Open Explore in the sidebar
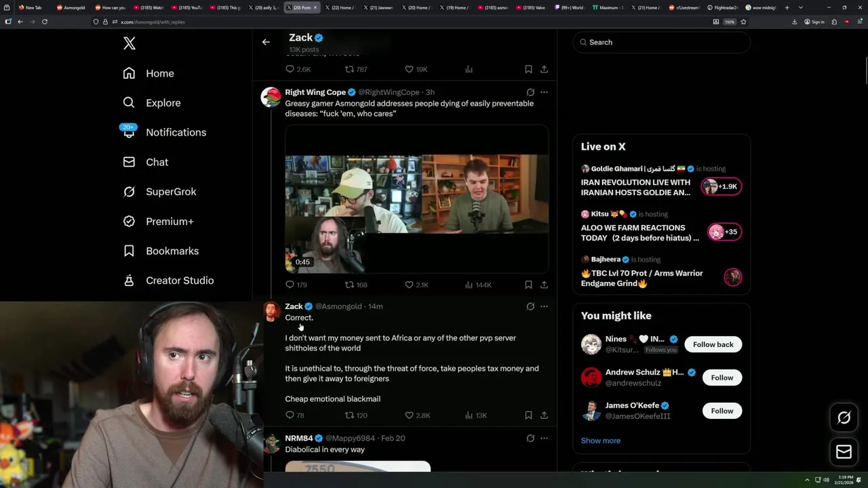Screen dimensions: 868x488 (x=151, y=103)
